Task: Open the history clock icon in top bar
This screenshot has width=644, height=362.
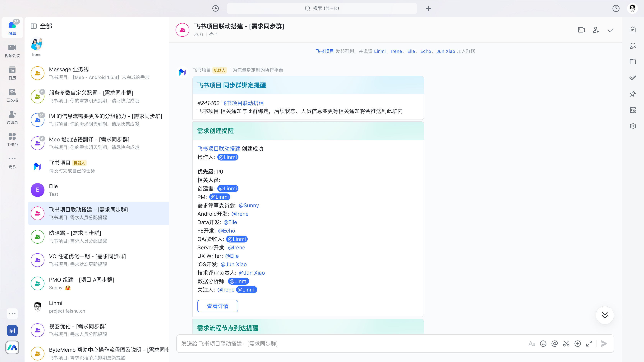Action: (x=215, y=8)
